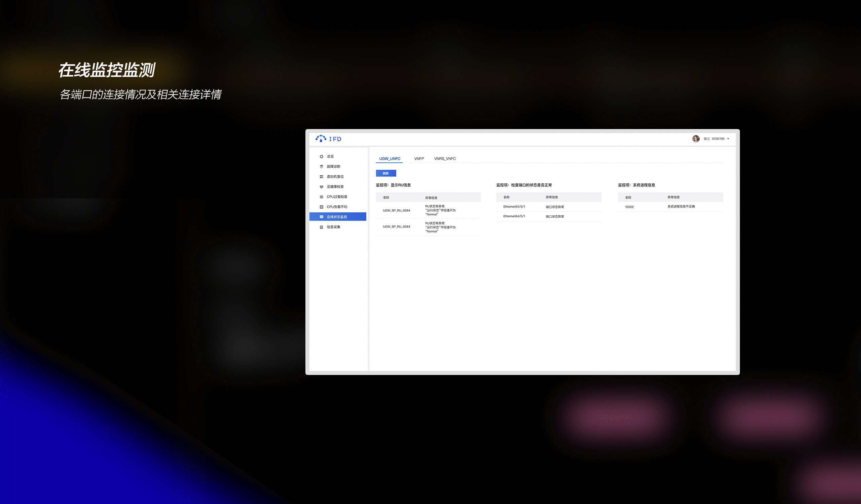861x504 pixels.
Task: Click 异常信息 header in 系统进程信息 table
Action: tap(673, 197)
